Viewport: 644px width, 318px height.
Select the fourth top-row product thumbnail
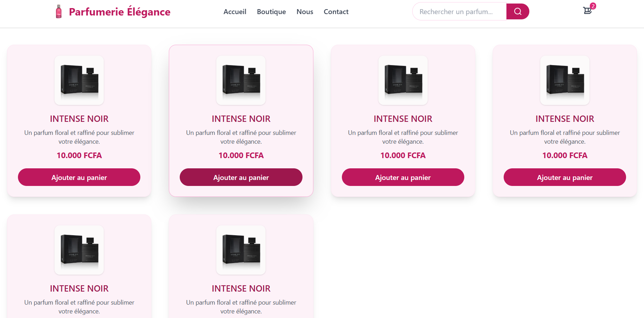565,80
